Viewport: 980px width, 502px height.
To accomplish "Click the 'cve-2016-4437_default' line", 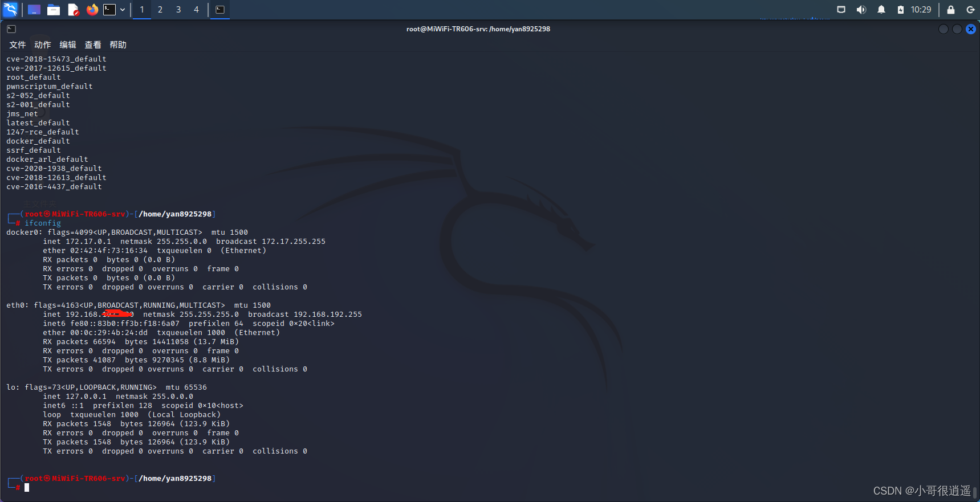I will 54,187.
